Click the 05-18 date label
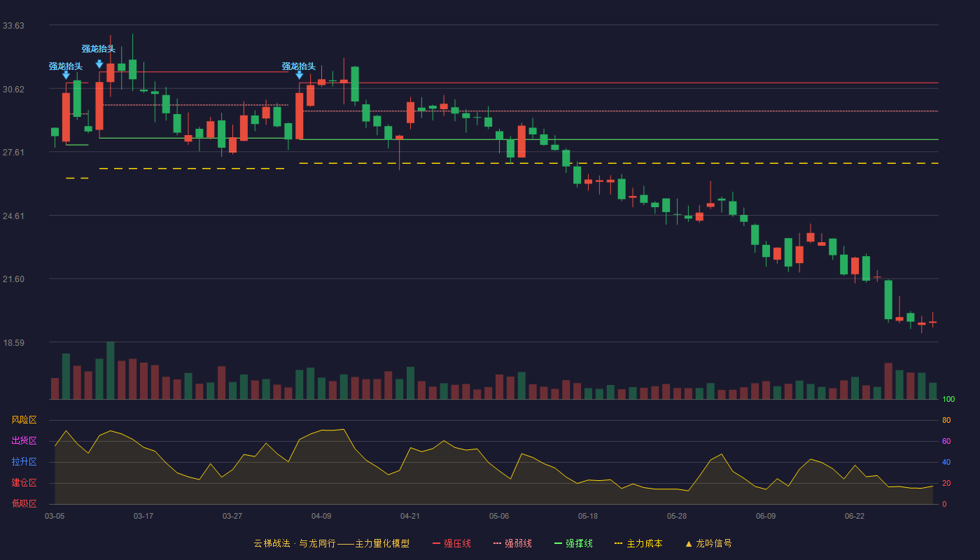Screen dimensions: 980x560 pos(588,516)
